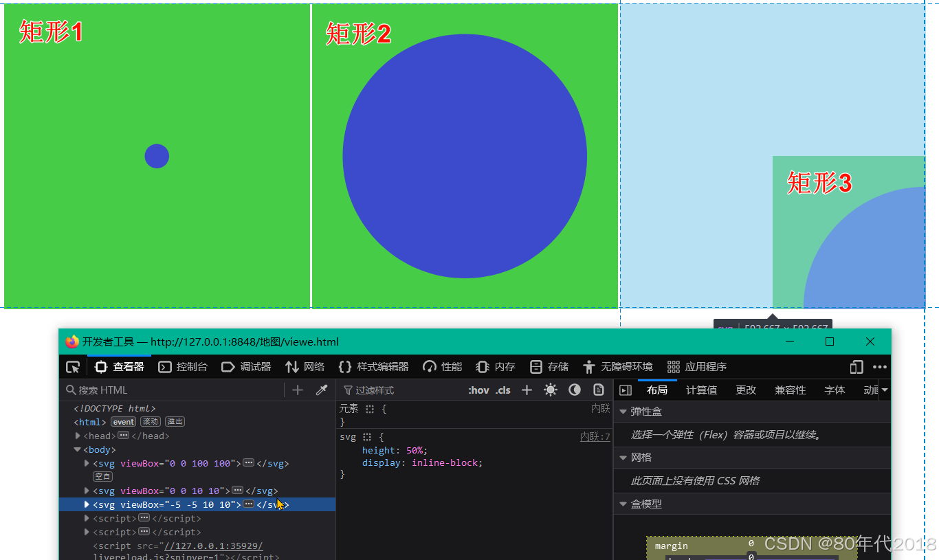
Task: Maximize the developer tools window
Action: (x=830, y=341)
